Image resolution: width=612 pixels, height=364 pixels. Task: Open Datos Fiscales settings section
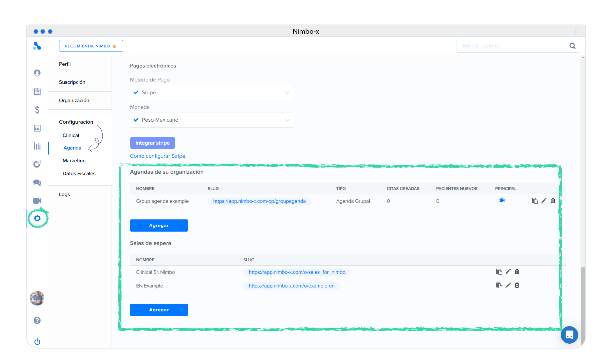coord(79,173)
